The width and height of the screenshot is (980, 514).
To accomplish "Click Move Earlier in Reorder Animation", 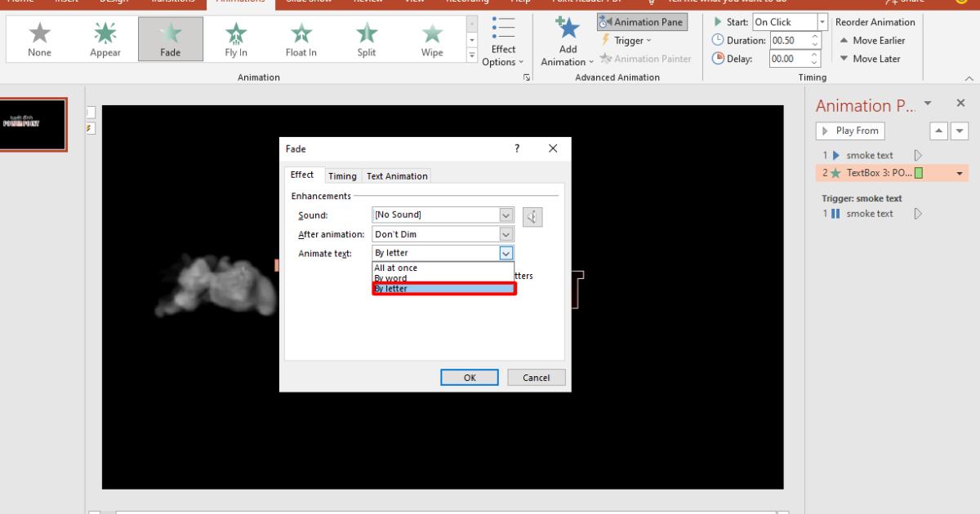I will 873,41.
